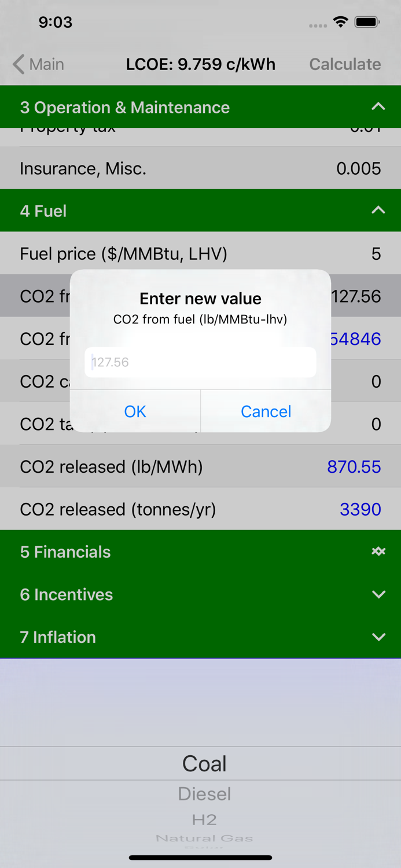Focus the CO2 from fuel input field
The width and height of the screenshot is (401, 868).
pos(200,362)
